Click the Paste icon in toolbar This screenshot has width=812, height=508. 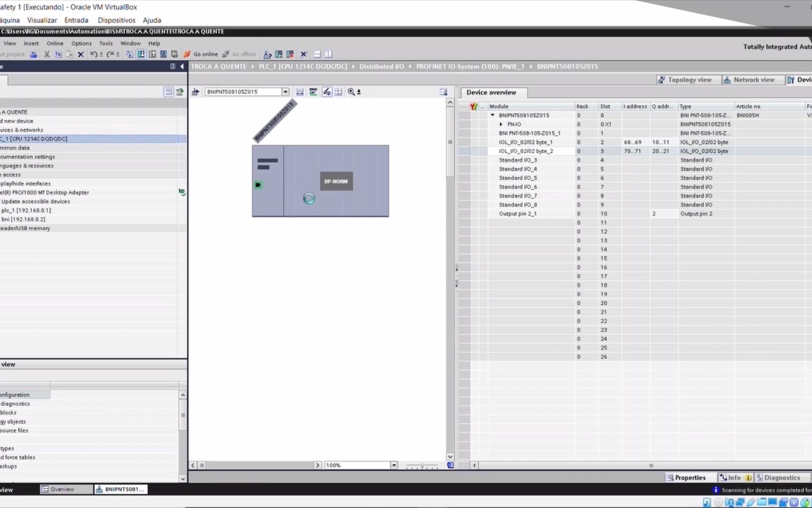coord(70,54)
